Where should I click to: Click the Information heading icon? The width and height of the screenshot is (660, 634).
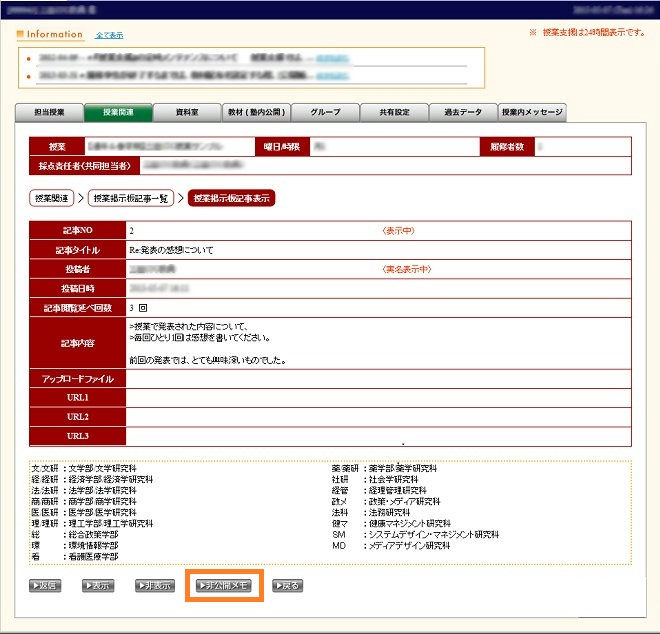click(x=20, y=34)
